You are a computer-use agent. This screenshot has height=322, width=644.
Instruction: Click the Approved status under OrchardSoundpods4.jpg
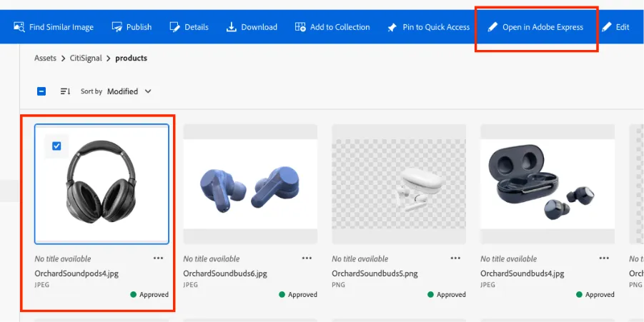[x=149, y=295]
